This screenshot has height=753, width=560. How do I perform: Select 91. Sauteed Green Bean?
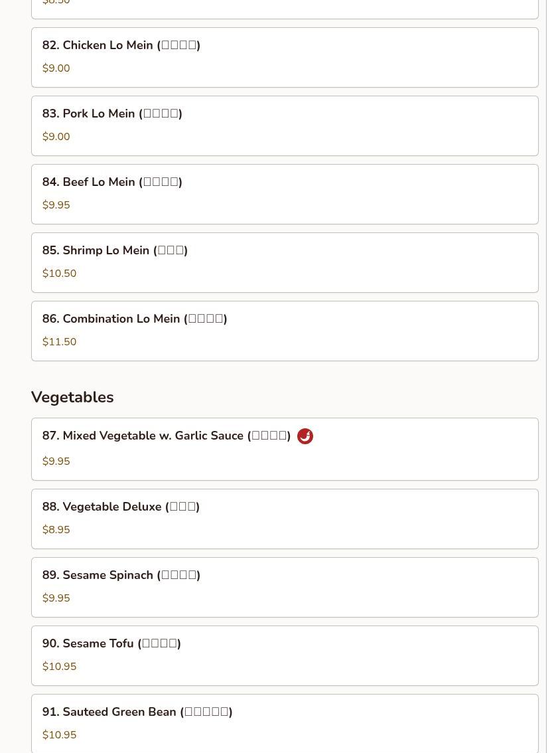pyautogui.click(x=285, y=723)
